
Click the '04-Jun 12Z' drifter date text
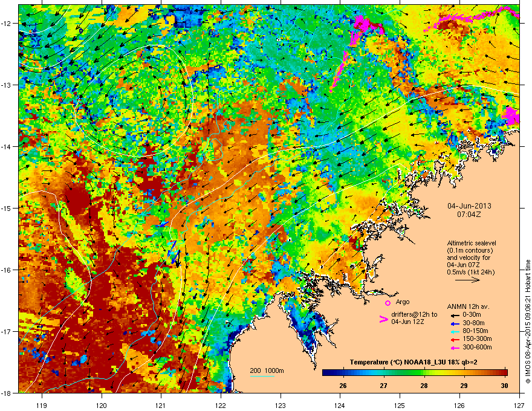point(407,322)
